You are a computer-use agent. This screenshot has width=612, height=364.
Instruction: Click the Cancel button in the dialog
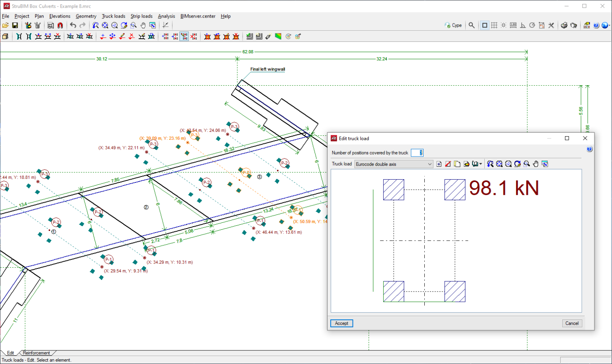click(572, 323)
